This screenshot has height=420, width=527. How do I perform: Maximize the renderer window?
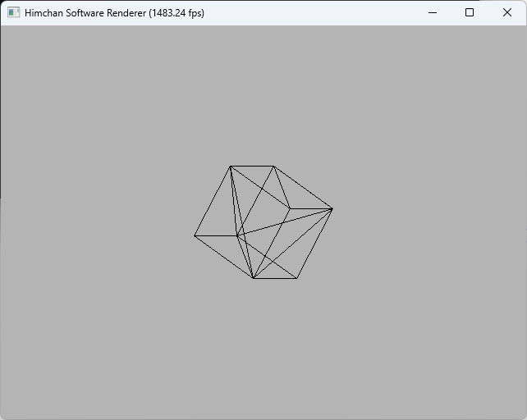tap(470, 13)
